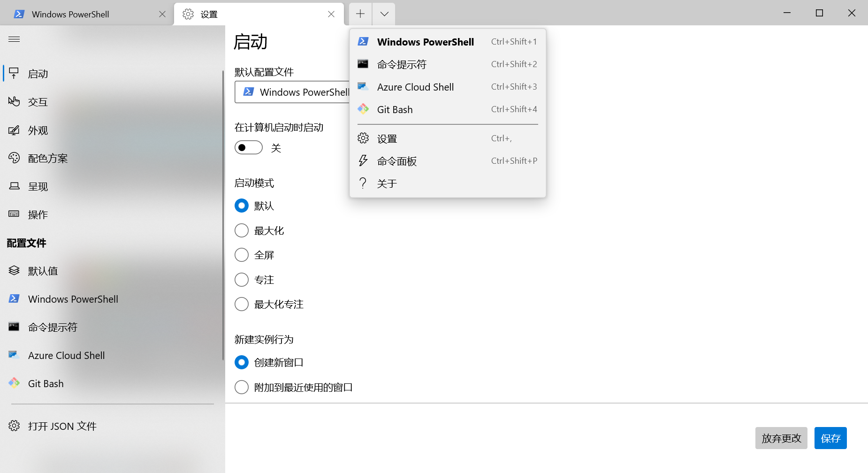Image resolution: width=868 pixels, height=473 pixels.
Task: Click question mark icon of 关于
Action: 363,183
